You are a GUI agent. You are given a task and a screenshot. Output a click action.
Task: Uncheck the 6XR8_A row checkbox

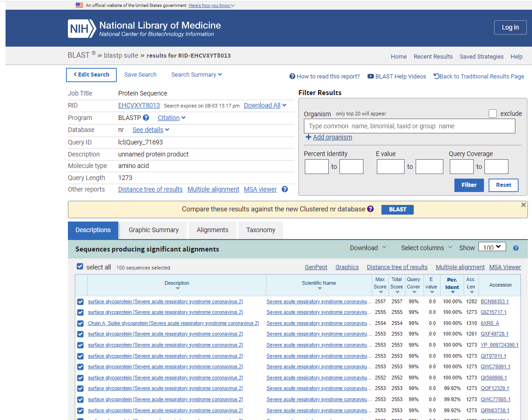click(80, 324)
